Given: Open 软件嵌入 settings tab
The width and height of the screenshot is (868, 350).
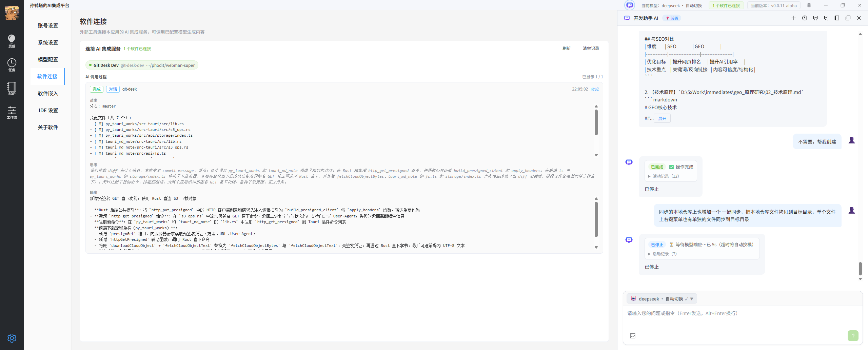Looking at the screenshot, I should 48,94.
